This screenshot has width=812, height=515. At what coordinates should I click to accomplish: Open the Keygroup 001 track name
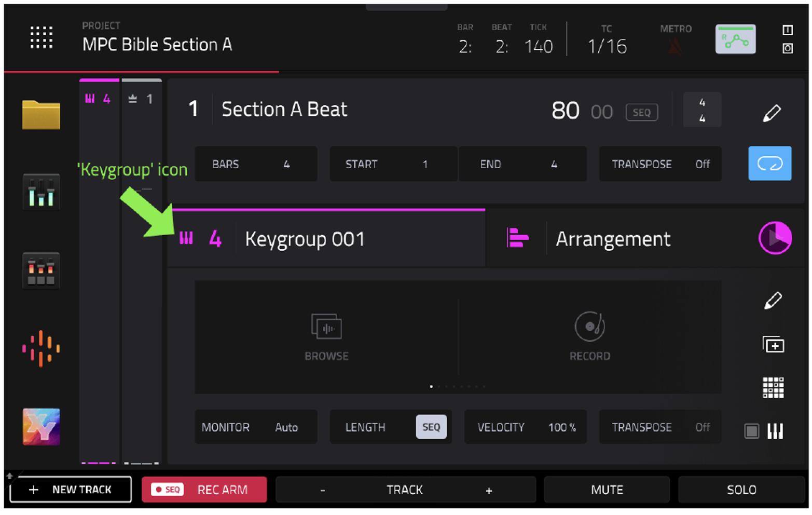click(305, 239)
